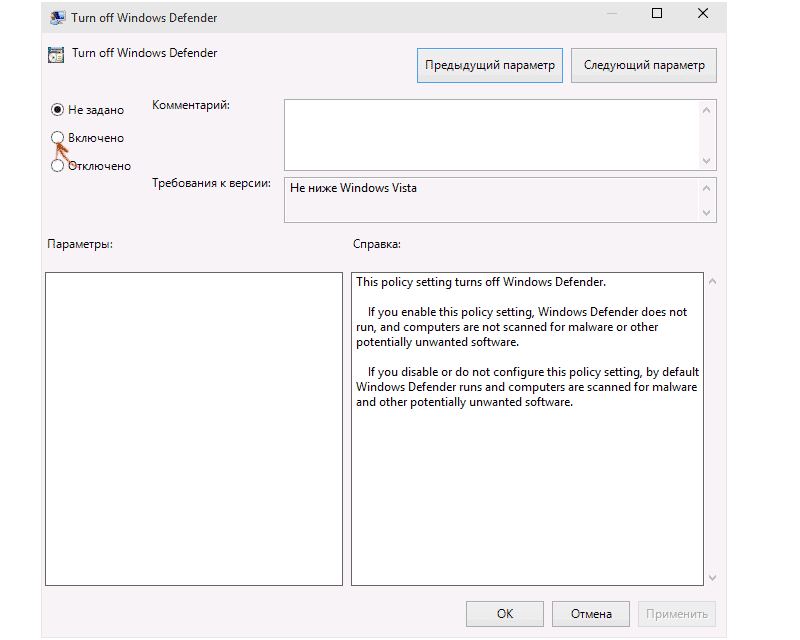Click "This policy setting turns off Windows Defender." text
This screenshot has height=640, width=800.
pos(481,282)
